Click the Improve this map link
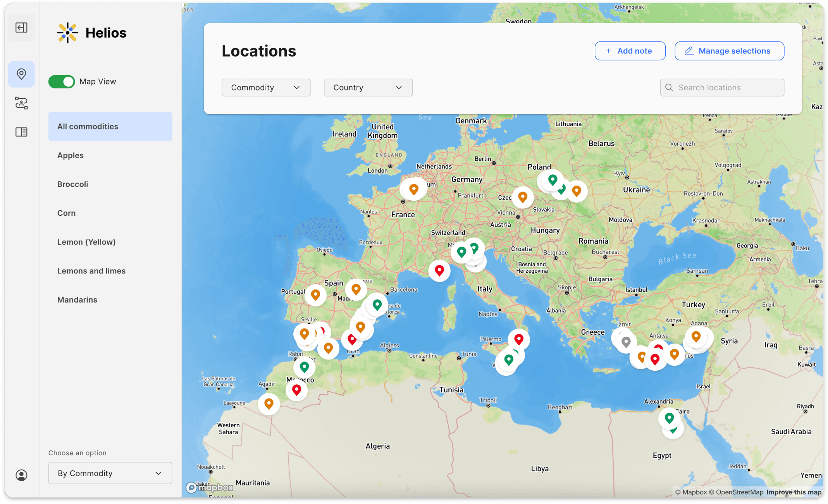This screenshot has width=828, height=504. [x=794, y=492]
